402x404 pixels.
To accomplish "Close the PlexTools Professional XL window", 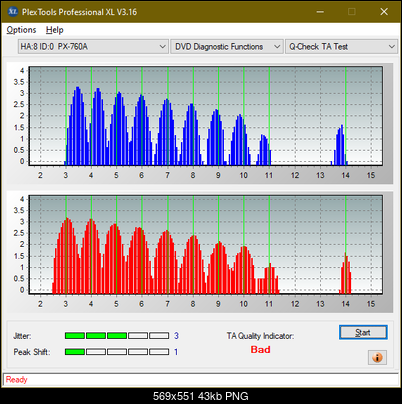I will pos(384,12).
